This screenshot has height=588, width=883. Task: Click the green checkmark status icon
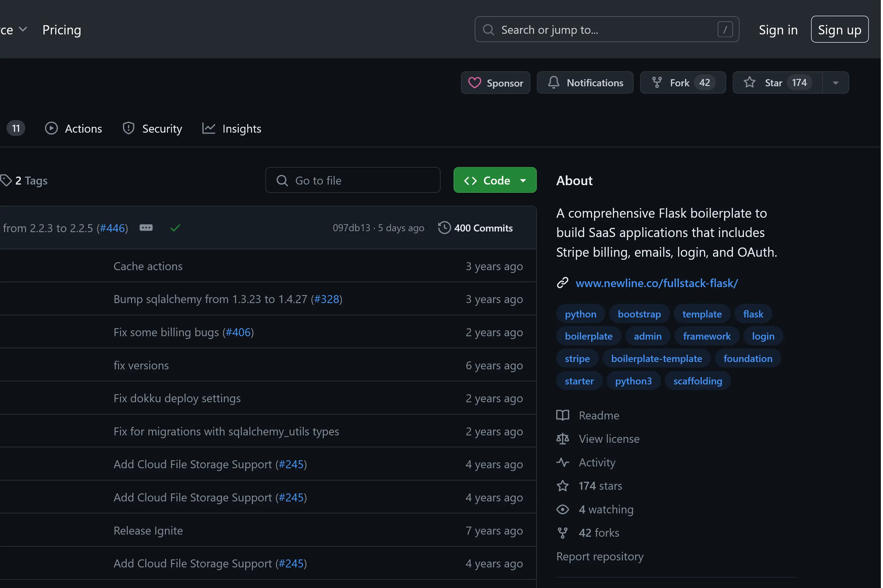175,228
